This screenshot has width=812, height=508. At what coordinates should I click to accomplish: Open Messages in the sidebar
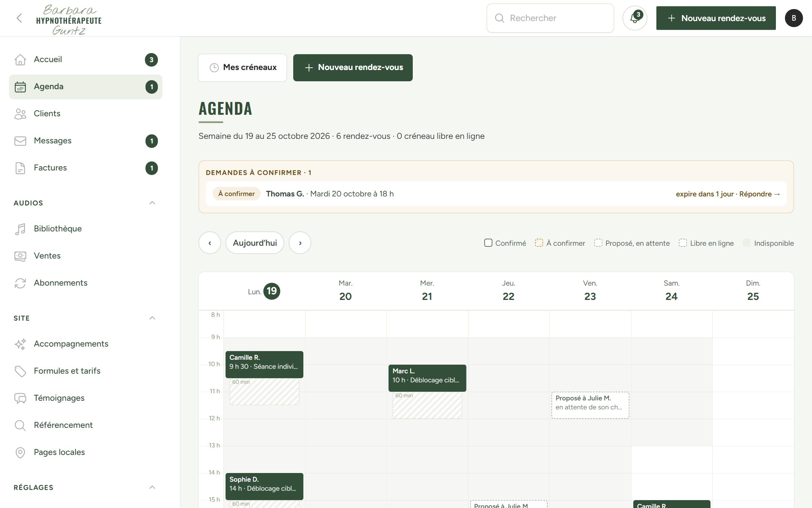86,141
